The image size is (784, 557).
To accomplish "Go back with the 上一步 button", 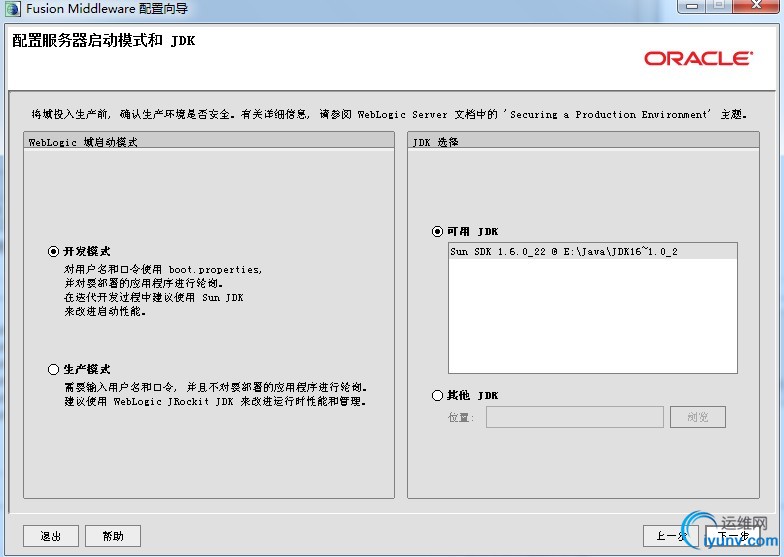I will 670,536.
